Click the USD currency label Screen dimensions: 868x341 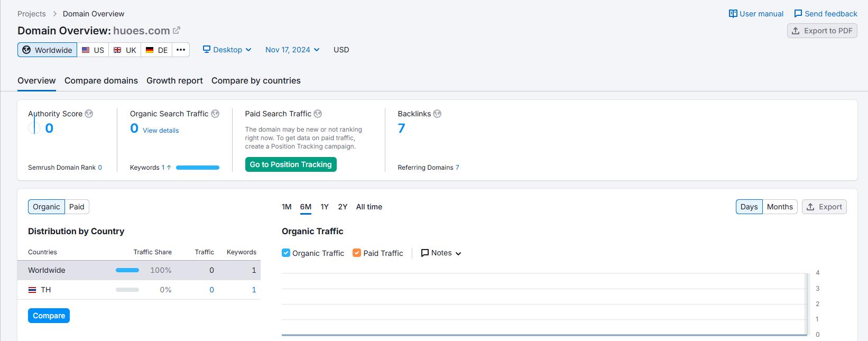pyautogui.click(x=341, y=50)
